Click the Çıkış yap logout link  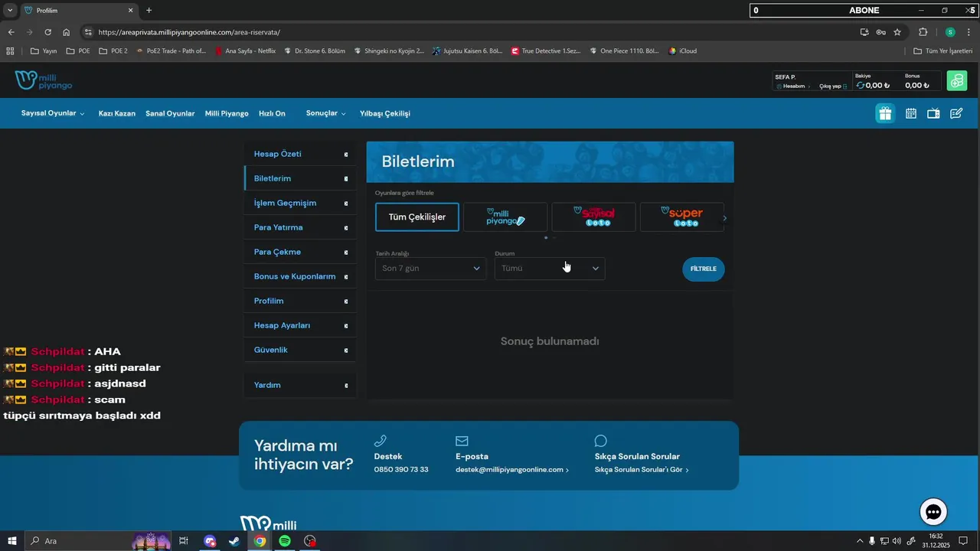point(833,86)
